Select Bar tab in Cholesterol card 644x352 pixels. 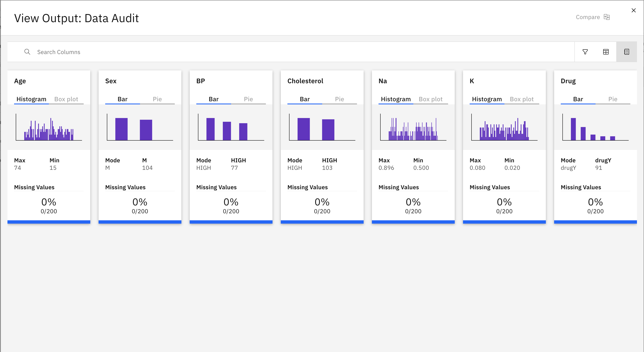305,99
